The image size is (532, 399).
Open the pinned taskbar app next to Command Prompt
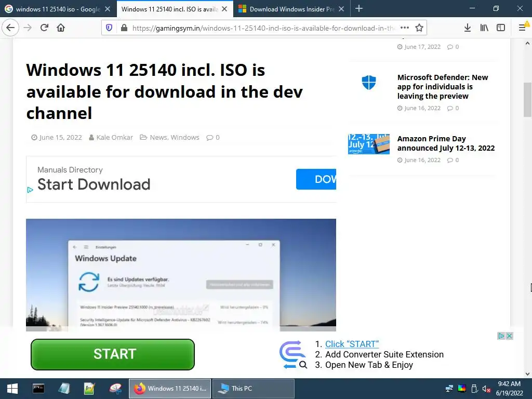pyautogui.click(x=64, y=389)
